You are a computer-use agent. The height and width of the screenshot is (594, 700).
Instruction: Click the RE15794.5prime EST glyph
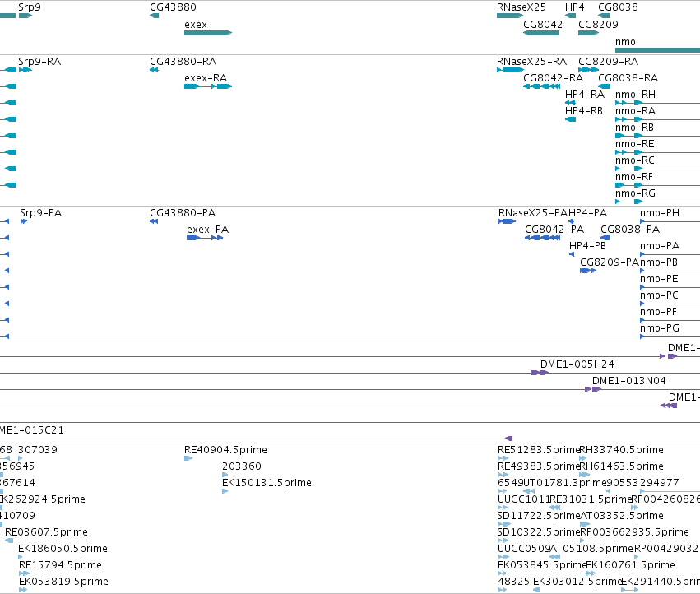24,573
